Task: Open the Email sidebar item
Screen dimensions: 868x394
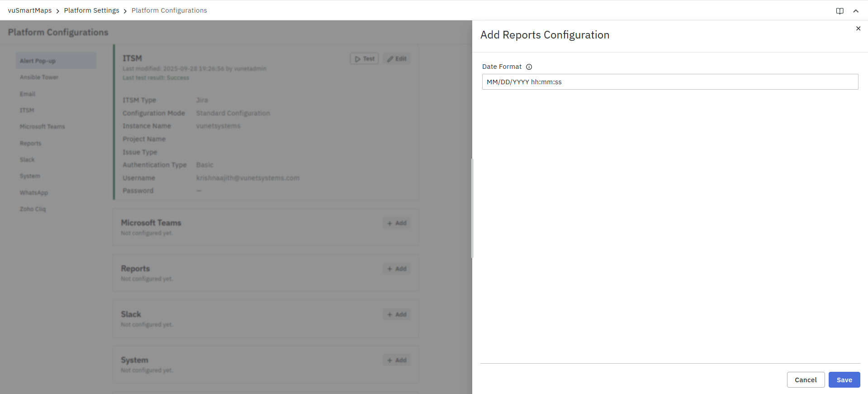Action: [28, 94]
